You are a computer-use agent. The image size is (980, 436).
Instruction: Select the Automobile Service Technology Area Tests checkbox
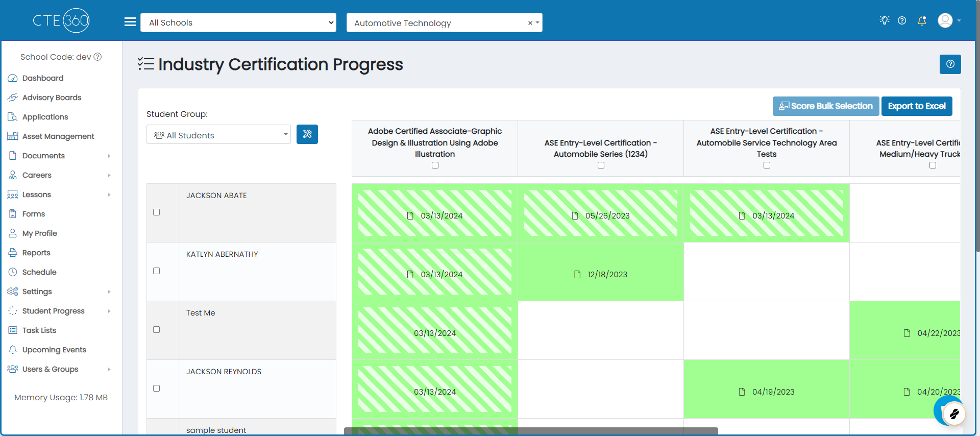[x=767, y=165]
